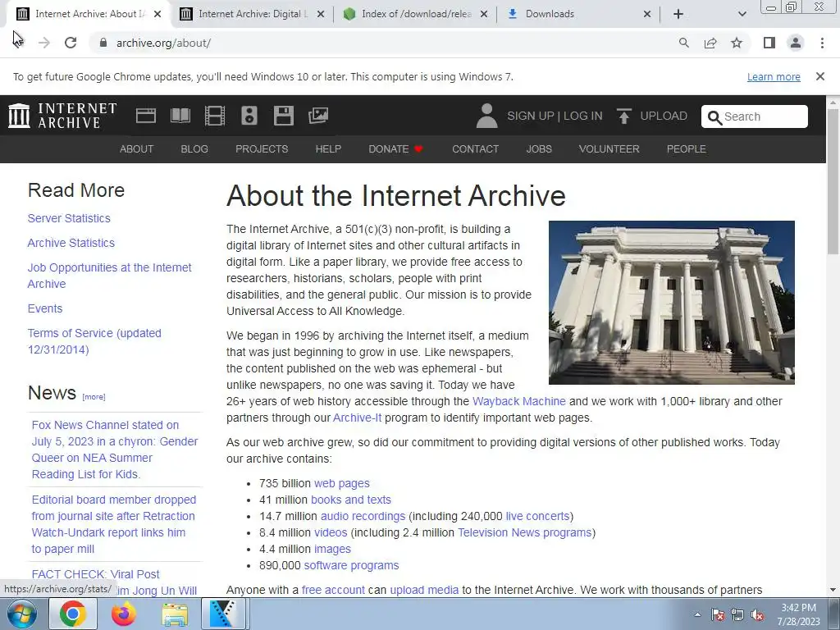This screenshot has height=630, width=840.
Task: Click the SIGN UP | LOG IN link
Action: [555, 116]
